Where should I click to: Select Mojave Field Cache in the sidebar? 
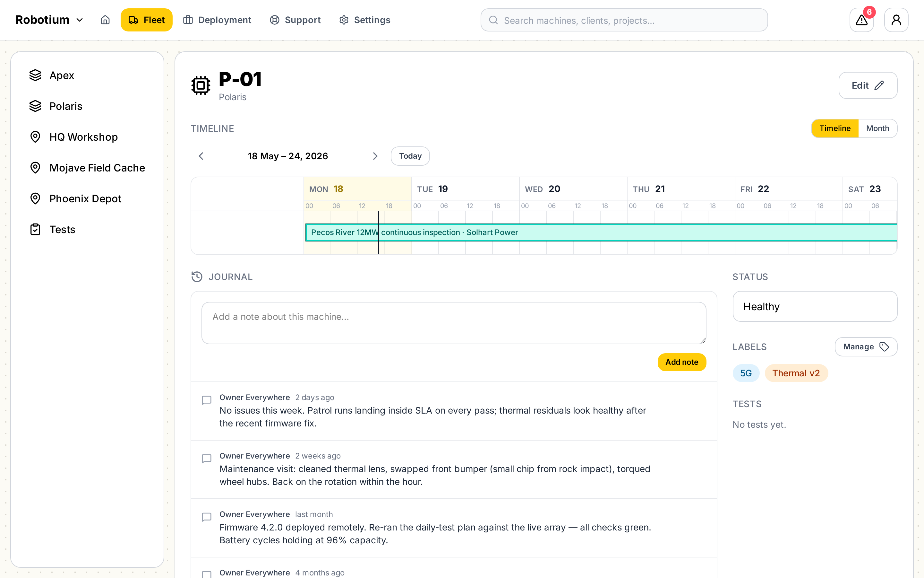[88, 167]
